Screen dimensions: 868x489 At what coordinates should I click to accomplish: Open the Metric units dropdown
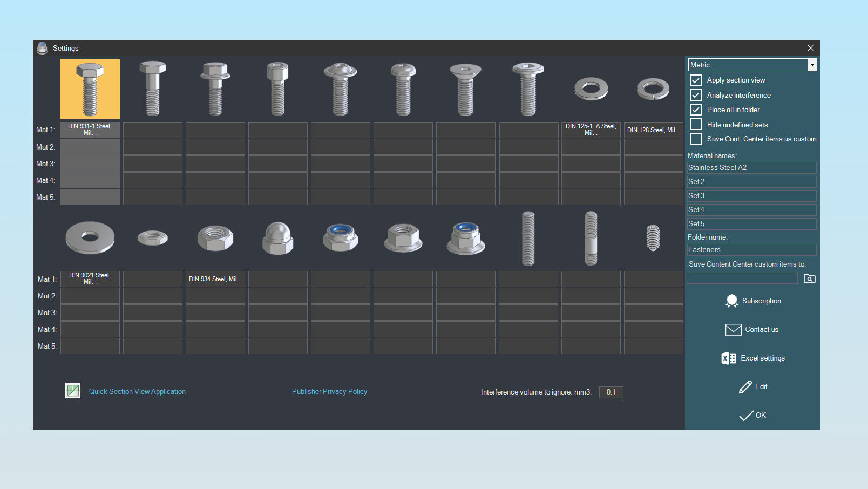click(812, 65)
